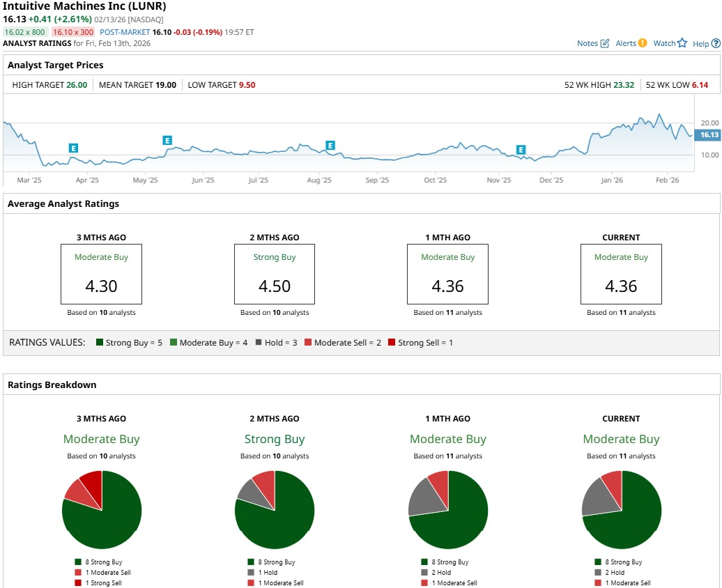Click the earnings E marker near May '25
Viewport: 722px width, 588px height.
click(167, 141)
